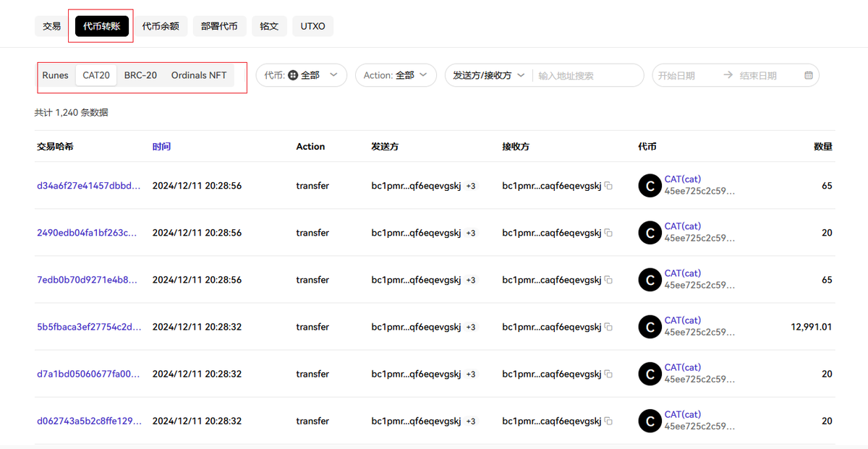Screen dimensions: 868x449
Task: Select the Runes protocol filter
Action: [x=56, y=75]
